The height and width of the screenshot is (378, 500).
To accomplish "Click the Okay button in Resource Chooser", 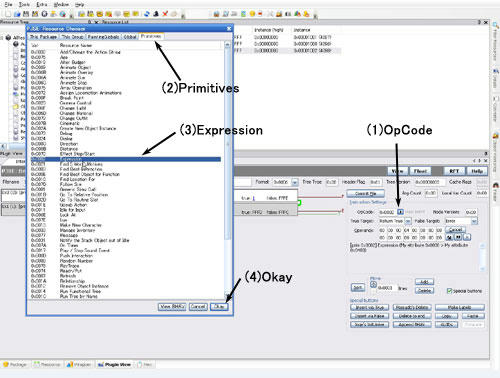I will pos(219,306).
